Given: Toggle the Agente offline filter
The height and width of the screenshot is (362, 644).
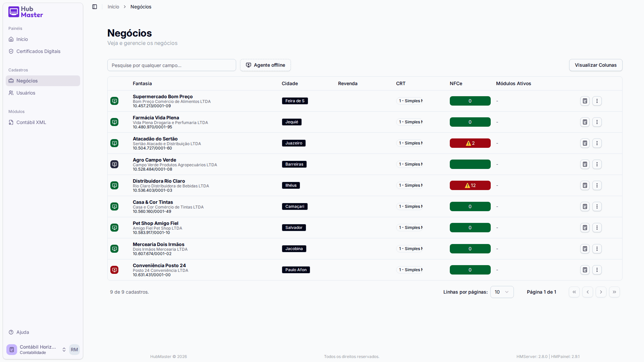Looking at the screenshot, I should [265, 65].
